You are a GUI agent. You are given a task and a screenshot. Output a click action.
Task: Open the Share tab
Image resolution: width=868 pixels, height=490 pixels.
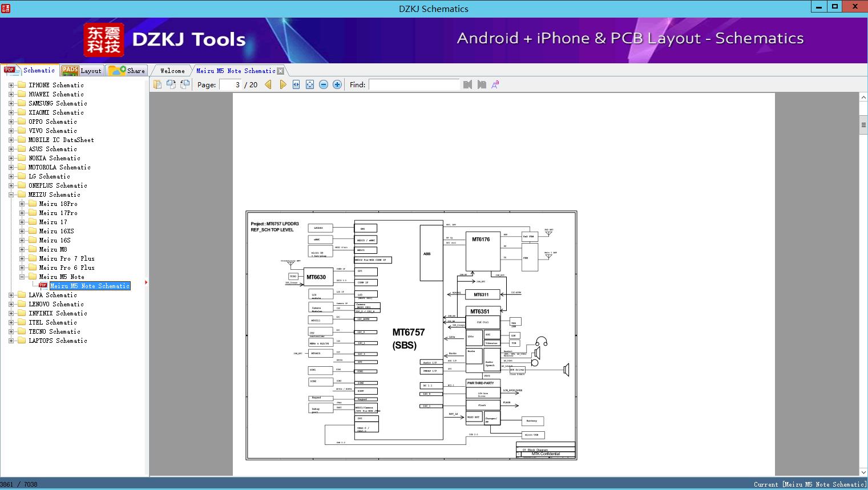(127, 71)
